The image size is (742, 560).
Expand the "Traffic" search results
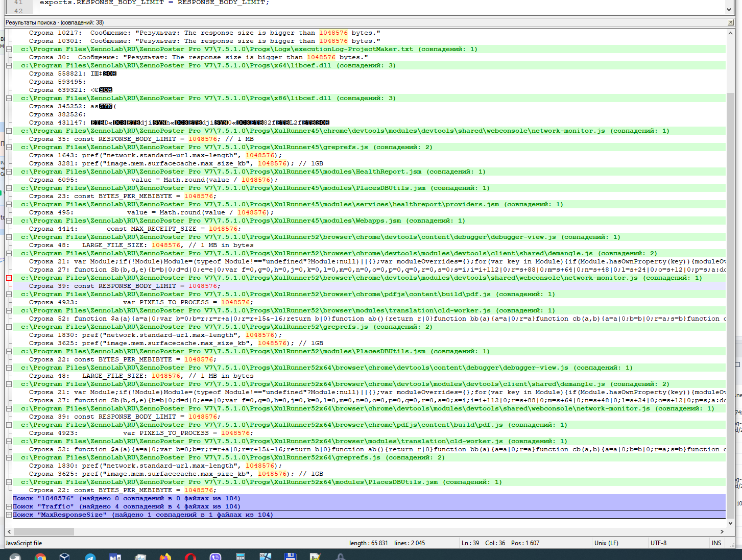pyautogui.click(x=9, y=506)
